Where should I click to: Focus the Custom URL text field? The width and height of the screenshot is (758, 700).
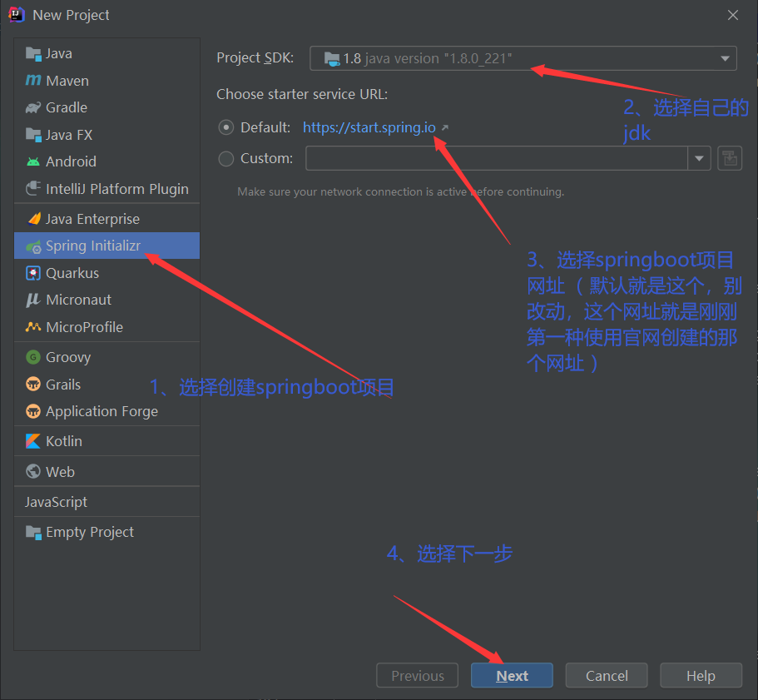(497, 158)
